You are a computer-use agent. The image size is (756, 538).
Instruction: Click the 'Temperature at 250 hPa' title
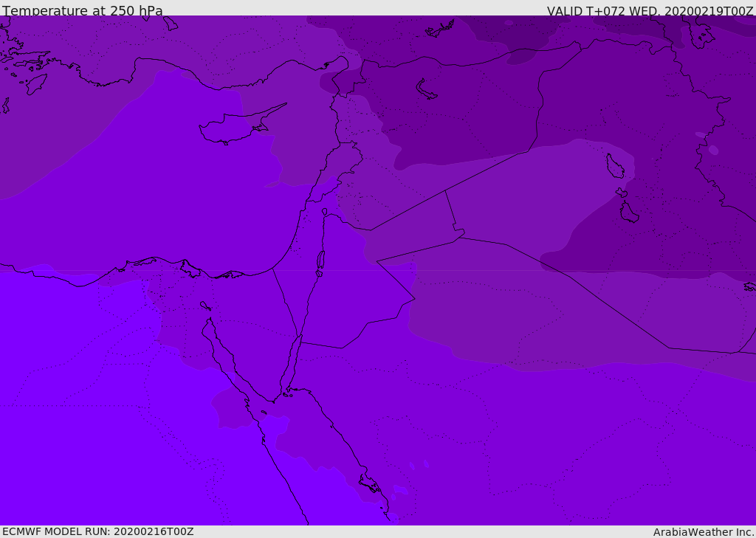83,10
